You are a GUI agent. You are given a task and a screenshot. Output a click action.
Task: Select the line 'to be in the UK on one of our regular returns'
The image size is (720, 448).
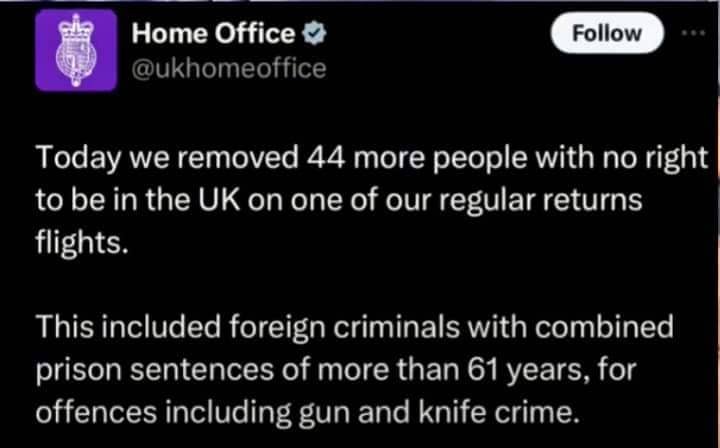point(336,200)
